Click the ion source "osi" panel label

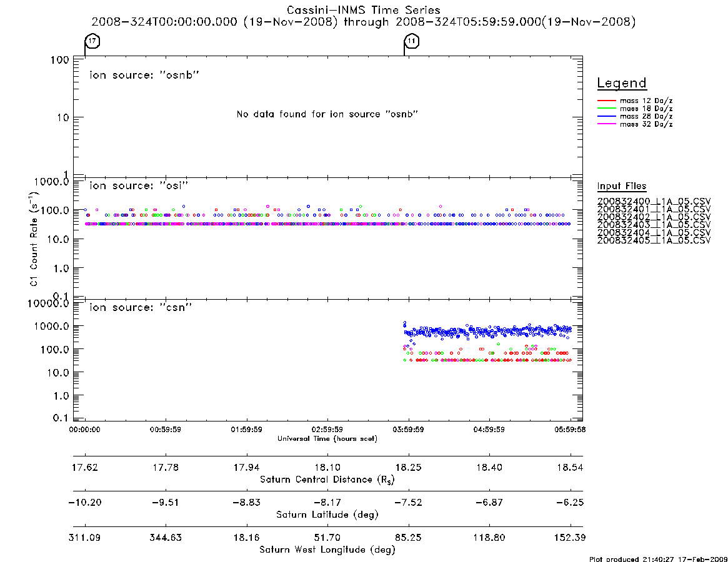click(139, 185)
